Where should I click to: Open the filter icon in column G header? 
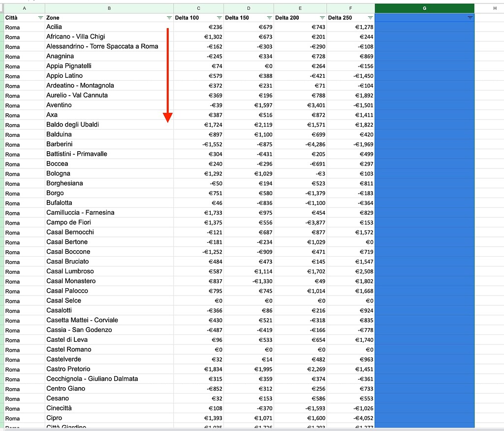[x=470, y=17]
